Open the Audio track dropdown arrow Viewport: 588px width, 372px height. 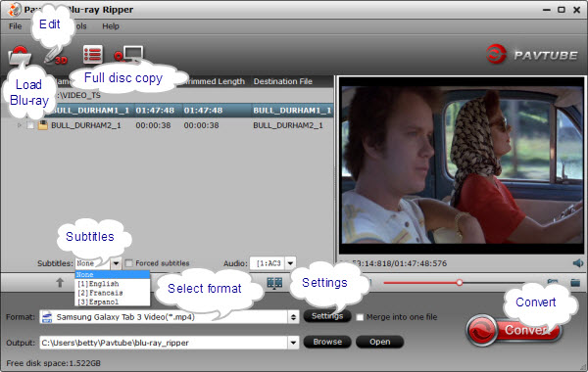click(x=290, y=263)
